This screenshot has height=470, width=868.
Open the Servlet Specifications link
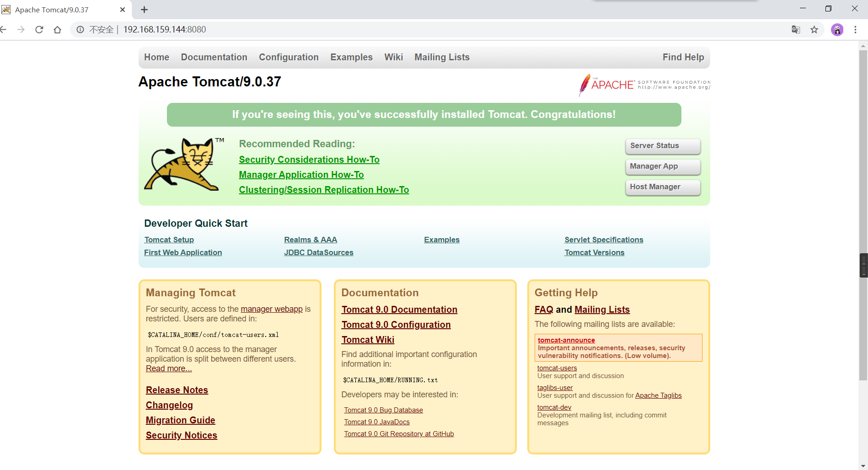pyautogui.click(x=604, y=240)
